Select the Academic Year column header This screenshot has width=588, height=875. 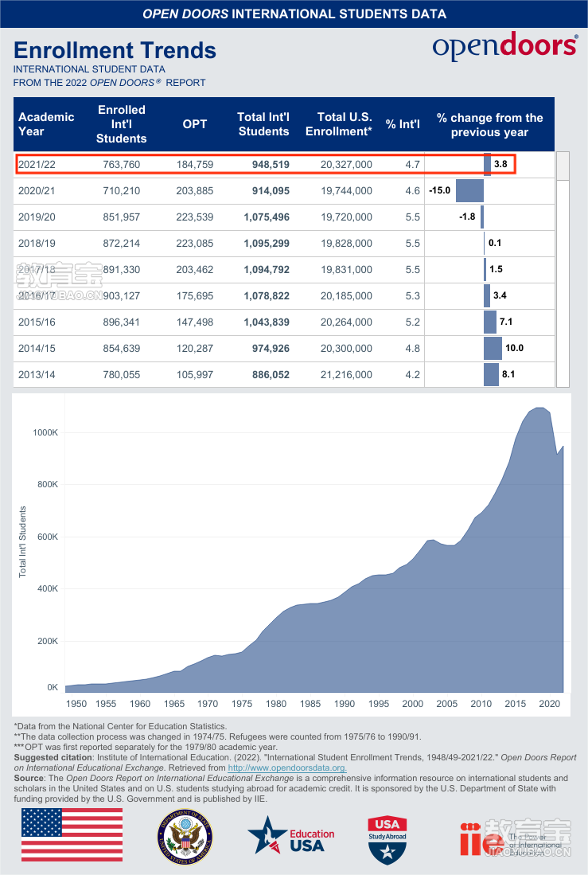[x=46, y=124]
